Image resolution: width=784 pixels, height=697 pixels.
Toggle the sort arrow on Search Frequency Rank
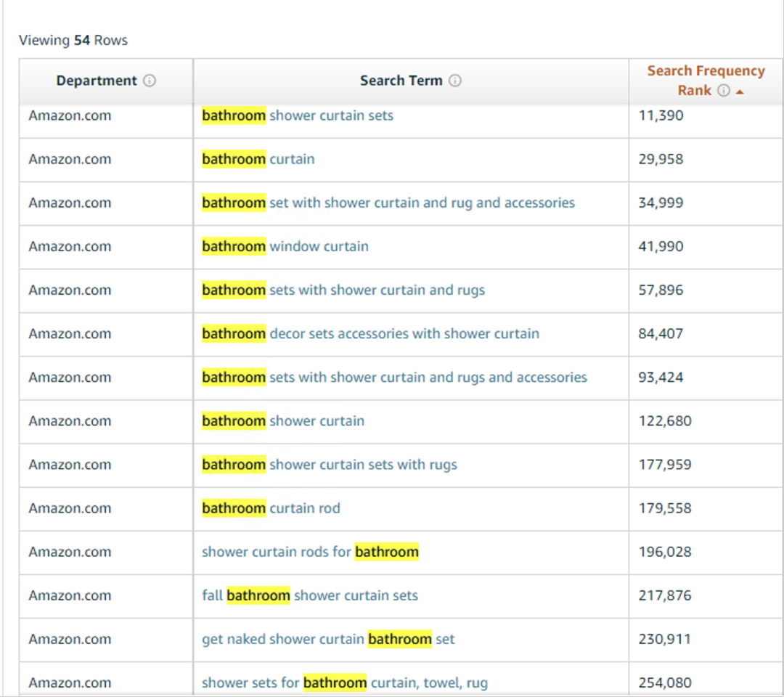click(740, 91)
